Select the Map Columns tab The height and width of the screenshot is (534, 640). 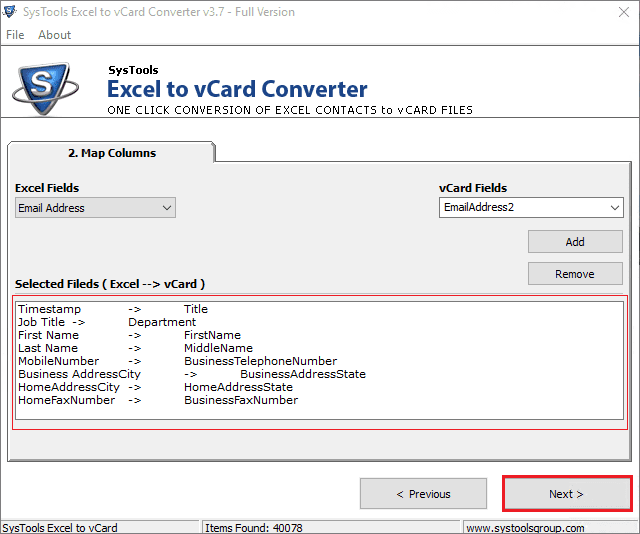[111, 153]
